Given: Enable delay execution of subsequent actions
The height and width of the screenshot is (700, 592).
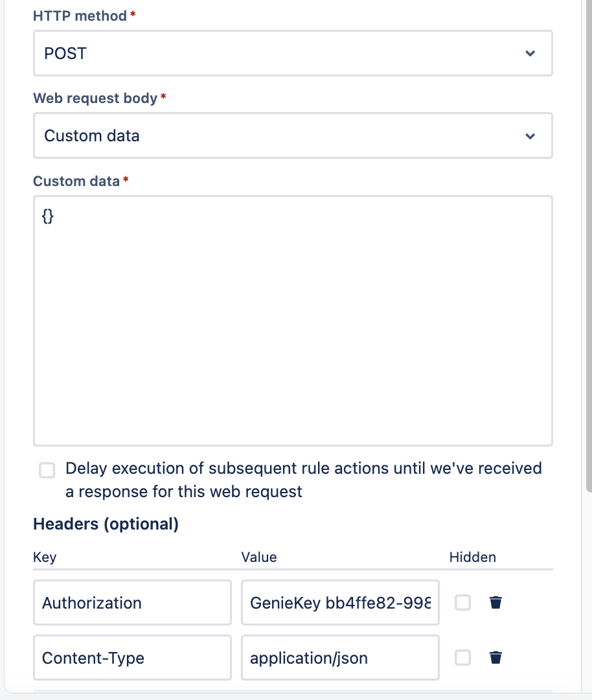Looking at the screenshot, I should 47,470.
